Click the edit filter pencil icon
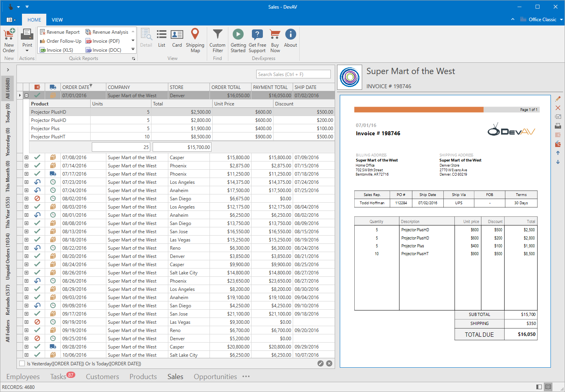The height and width of the screenshot is (392, 565). 321,363
